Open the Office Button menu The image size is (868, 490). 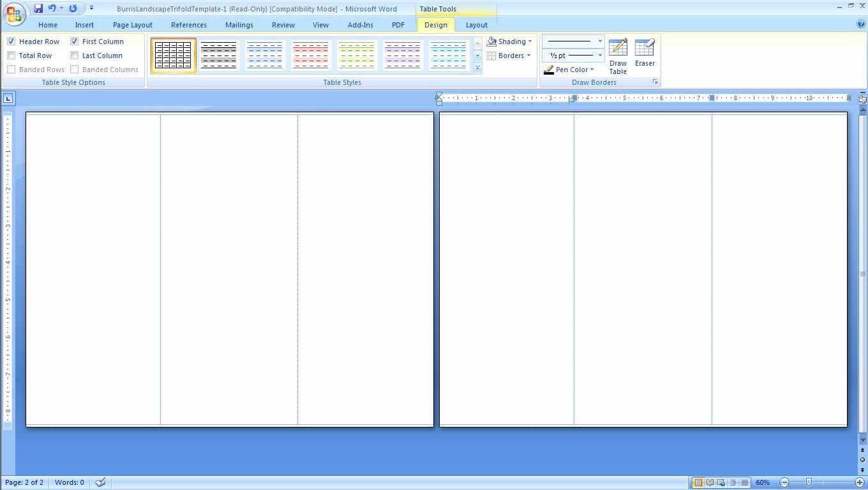click(x=14, y=13)
